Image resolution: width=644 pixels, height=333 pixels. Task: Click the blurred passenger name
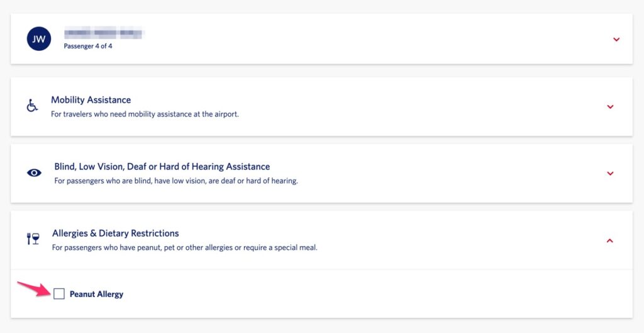click(x=104, y=33)
